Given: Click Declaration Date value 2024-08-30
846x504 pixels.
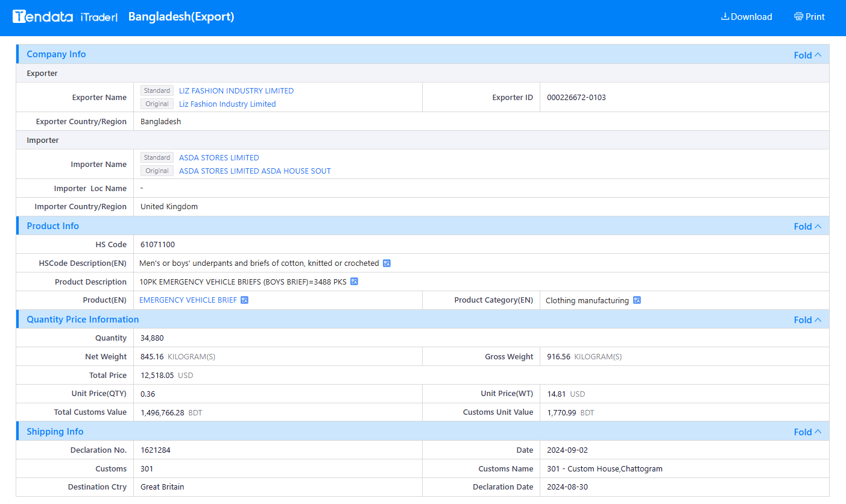Looking at the screenshot, I should (567, 487).
